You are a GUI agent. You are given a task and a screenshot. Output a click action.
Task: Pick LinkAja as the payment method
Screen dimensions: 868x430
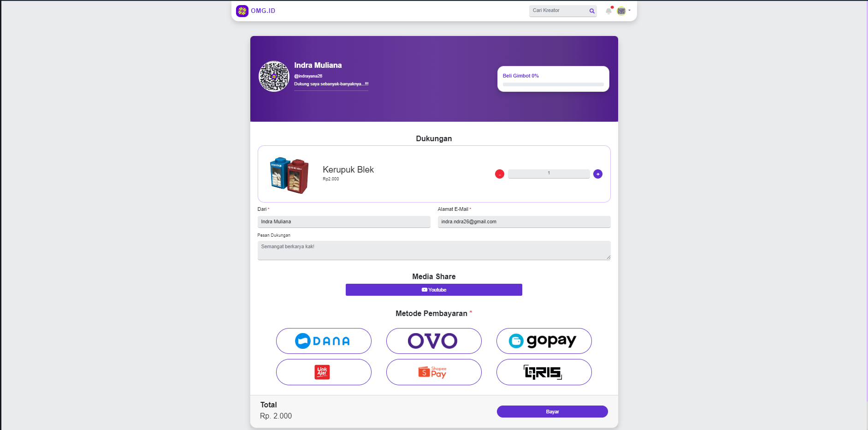click(324, 372)
